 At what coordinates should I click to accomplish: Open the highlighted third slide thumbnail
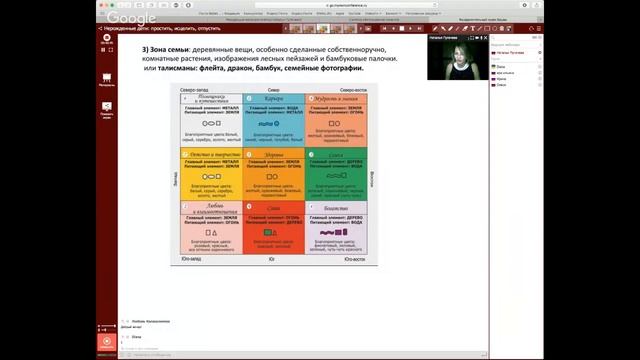click(323, 29)
